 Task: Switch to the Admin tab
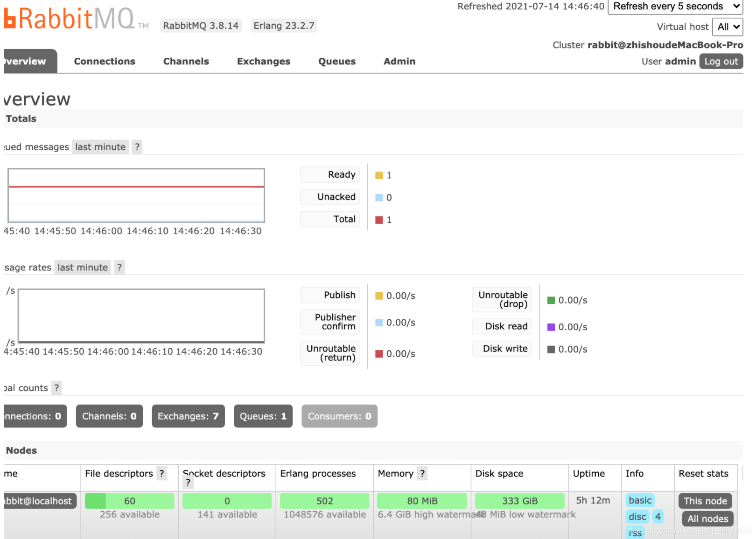coord(399,61)
